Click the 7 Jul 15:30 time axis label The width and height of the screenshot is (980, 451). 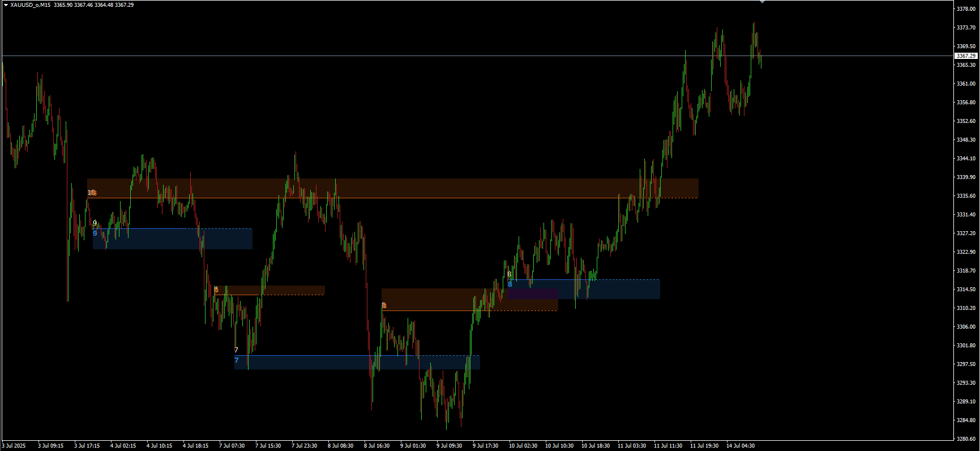tap(268, 446)
